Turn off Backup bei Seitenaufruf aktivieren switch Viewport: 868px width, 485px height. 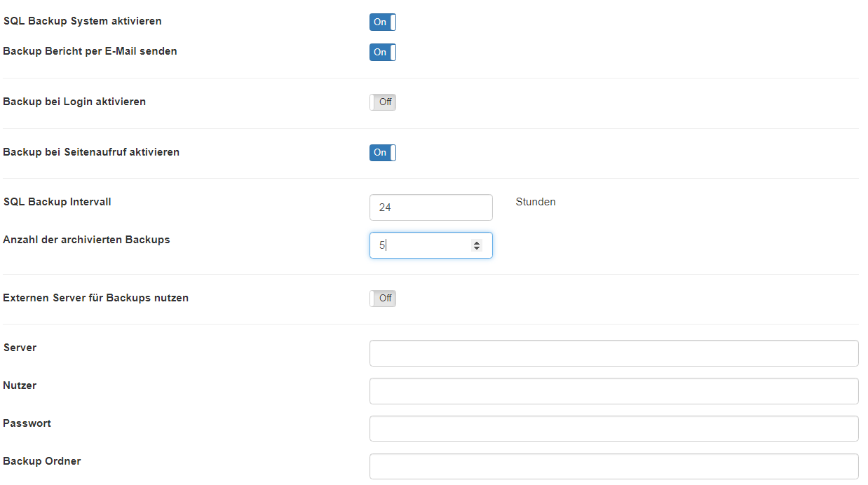coord(383,153)
